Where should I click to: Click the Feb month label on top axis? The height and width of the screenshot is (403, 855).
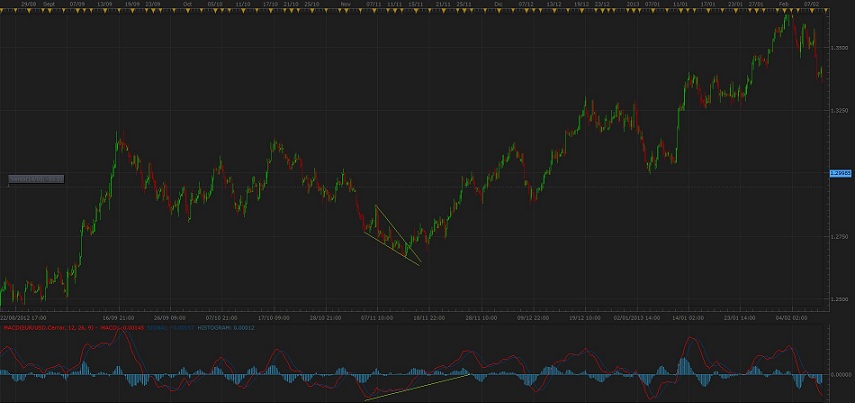(x=784, y=4)
